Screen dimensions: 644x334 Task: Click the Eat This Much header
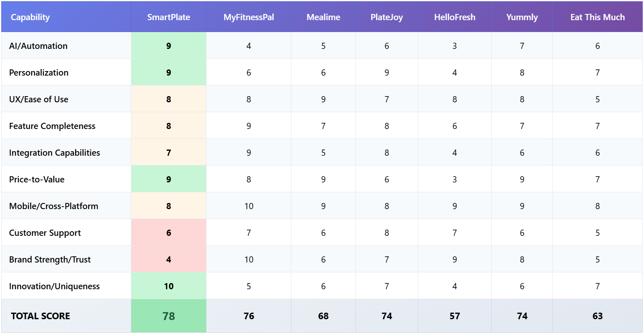597,17
